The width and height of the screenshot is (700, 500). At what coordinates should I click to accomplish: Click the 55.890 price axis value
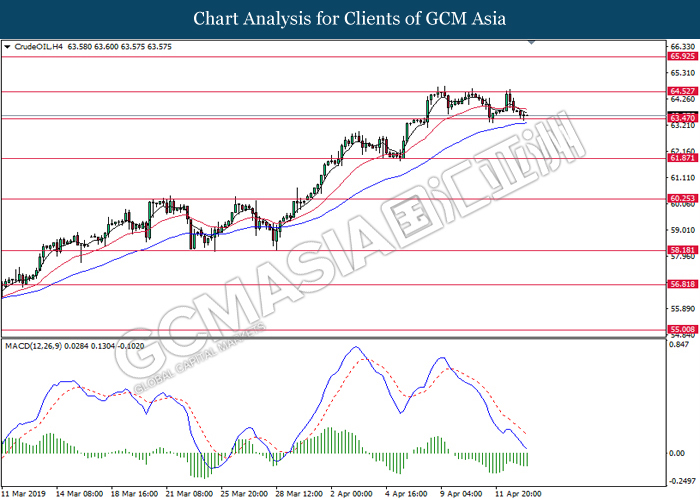pyautogui.click(x=683, y=308)
